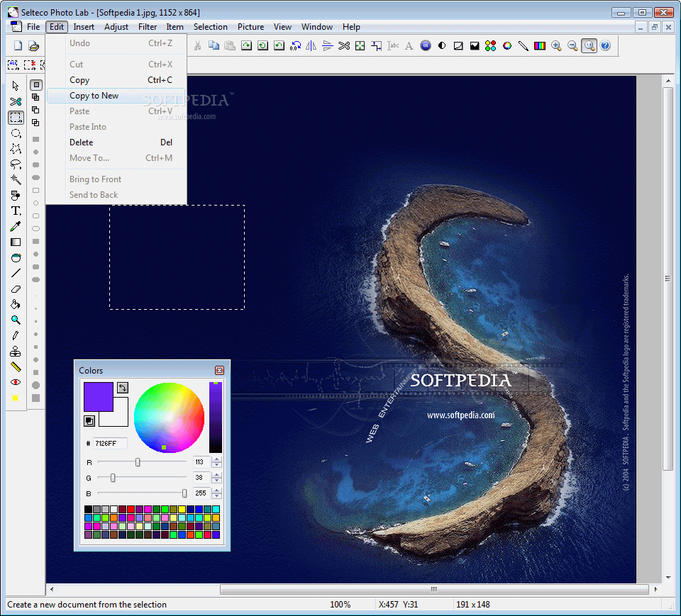Enable the new selection mode option

click(x=36, y=84)
